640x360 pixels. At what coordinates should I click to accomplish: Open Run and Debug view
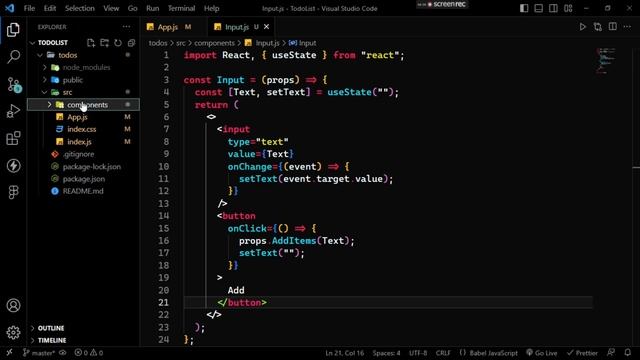pyautogui.click(x=13, y=111)
